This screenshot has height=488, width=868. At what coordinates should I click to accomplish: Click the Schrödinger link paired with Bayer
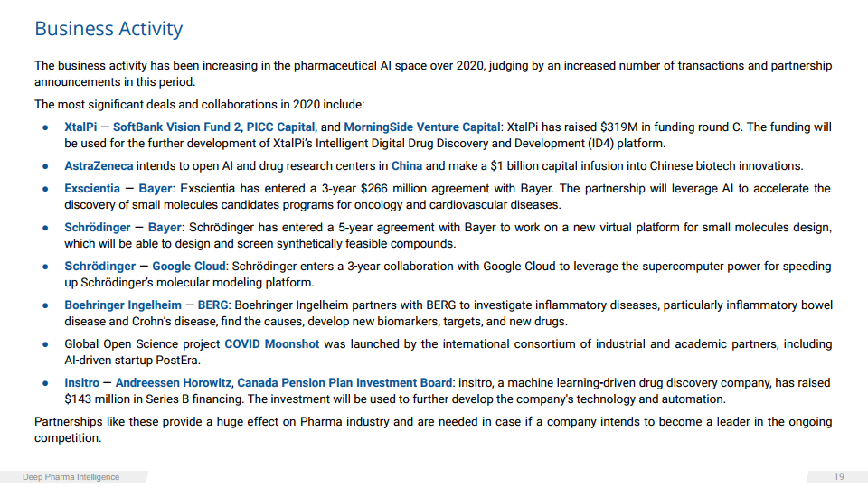(x=98, y=228)
